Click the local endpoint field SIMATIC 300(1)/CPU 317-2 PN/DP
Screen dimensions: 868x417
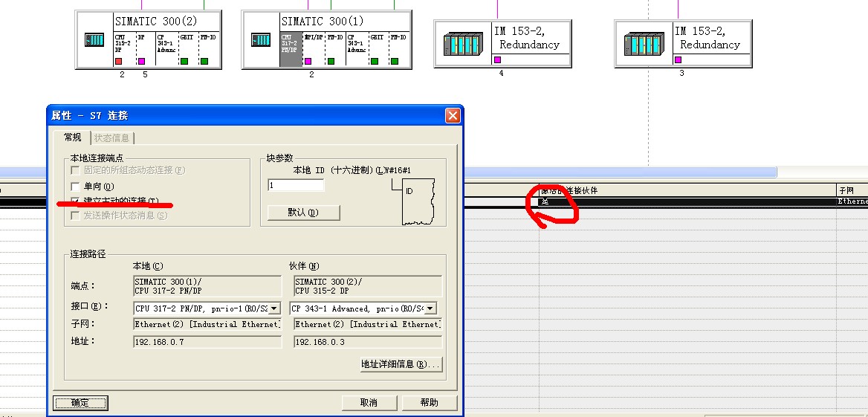[207, 286]
